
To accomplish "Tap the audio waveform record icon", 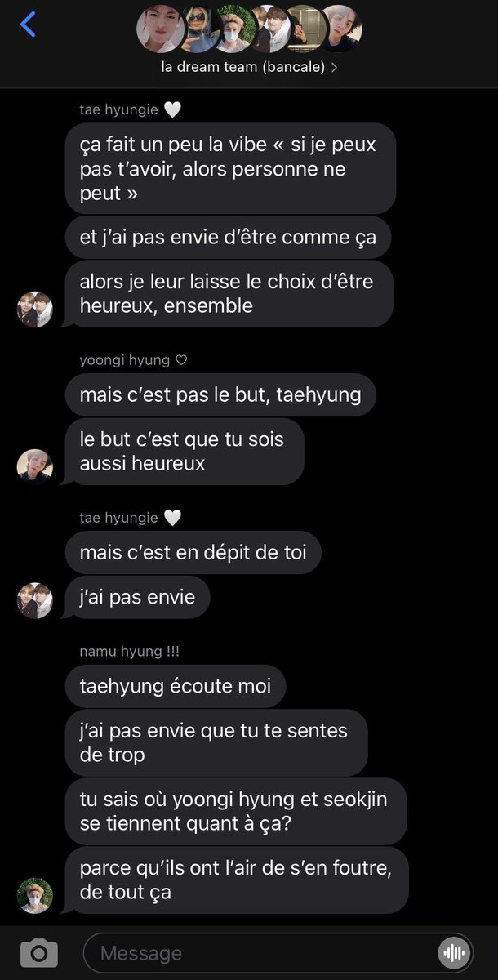I will (x=453, y=952).
